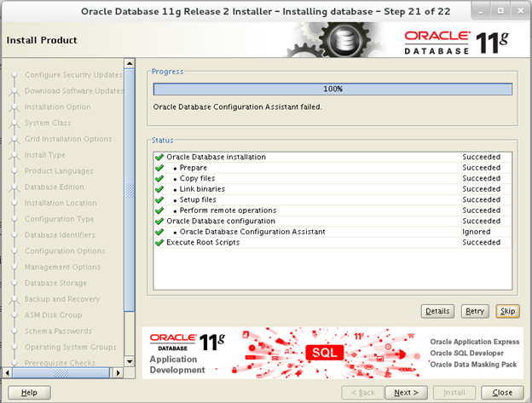Screen dimensions: 532x403
Task: Skip the failed configuration assistant
Action: tap(507, 311)
